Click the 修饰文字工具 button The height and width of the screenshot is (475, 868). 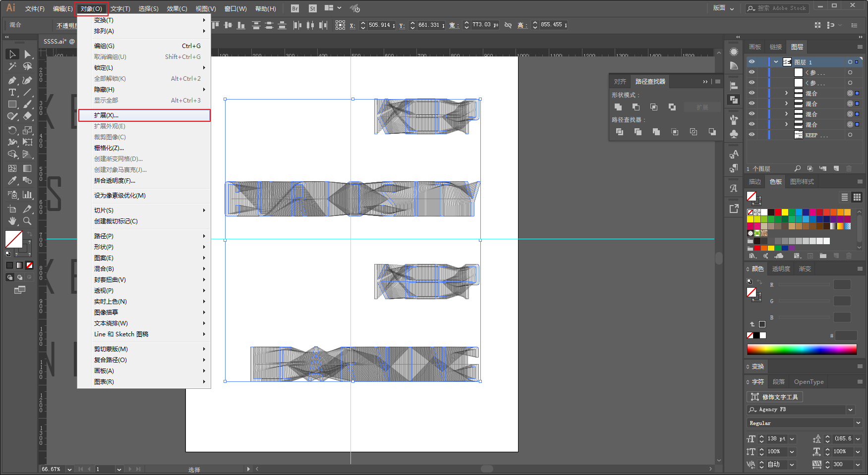(x=775, y=397)
